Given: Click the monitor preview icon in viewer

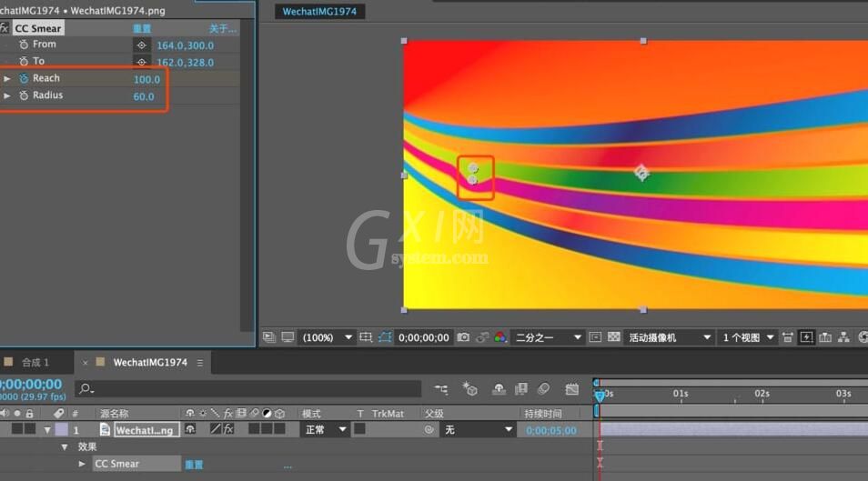Looking at the screenshot, I should [x=288, y=337].
